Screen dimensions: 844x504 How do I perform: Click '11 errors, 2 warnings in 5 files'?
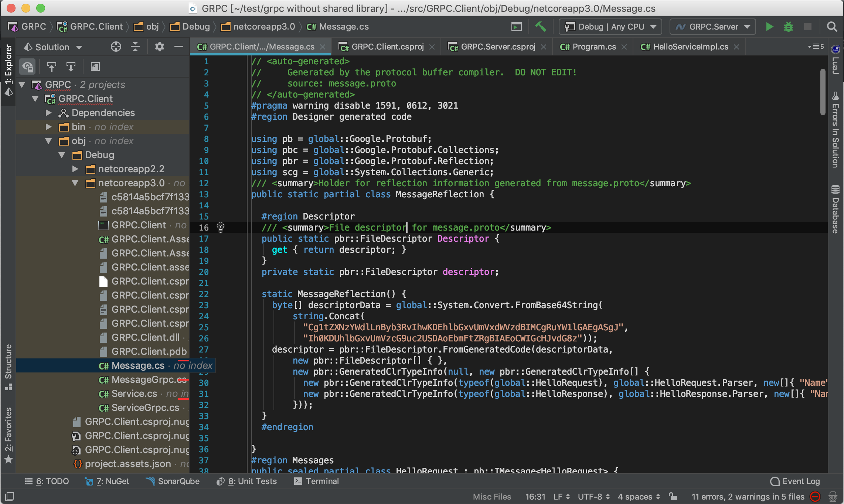748,497
